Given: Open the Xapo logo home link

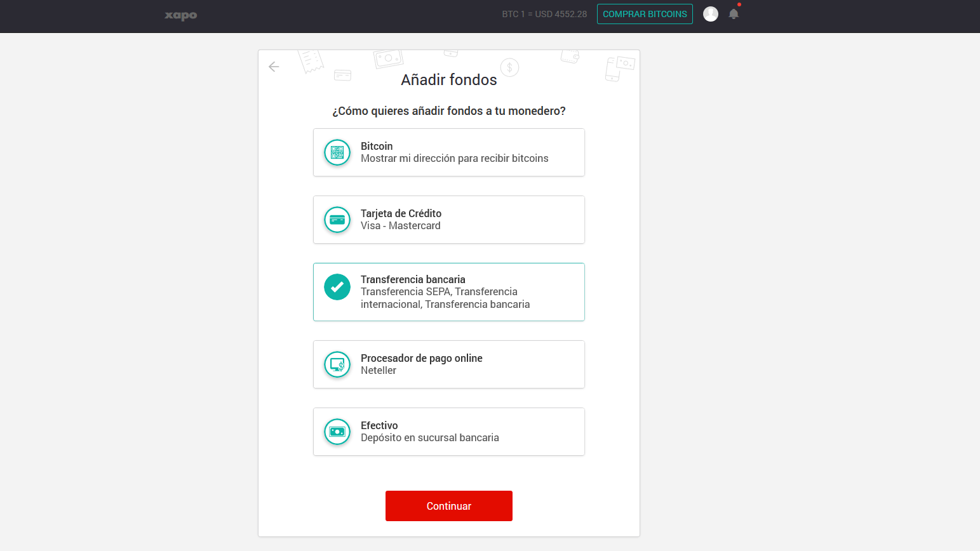Looking at the screenshot, I should [x=181, y=15].
